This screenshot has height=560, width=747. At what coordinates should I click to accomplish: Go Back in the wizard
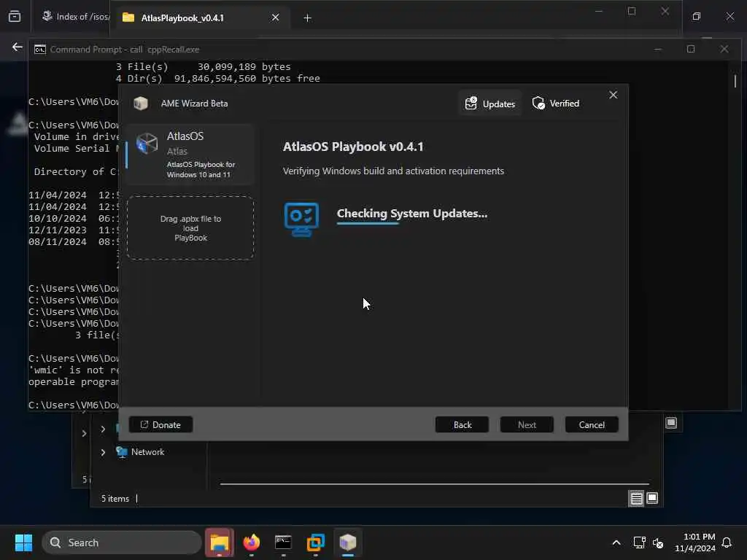(x=462, y=424)
